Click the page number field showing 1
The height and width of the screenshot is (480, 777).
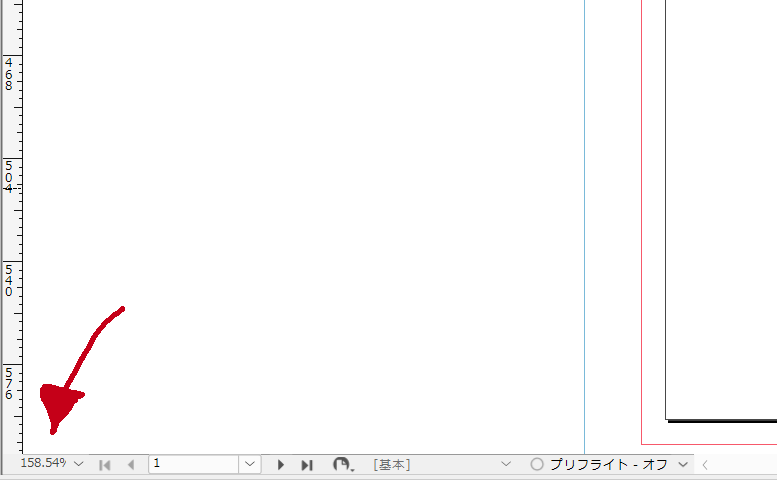[x=194, y=464]
